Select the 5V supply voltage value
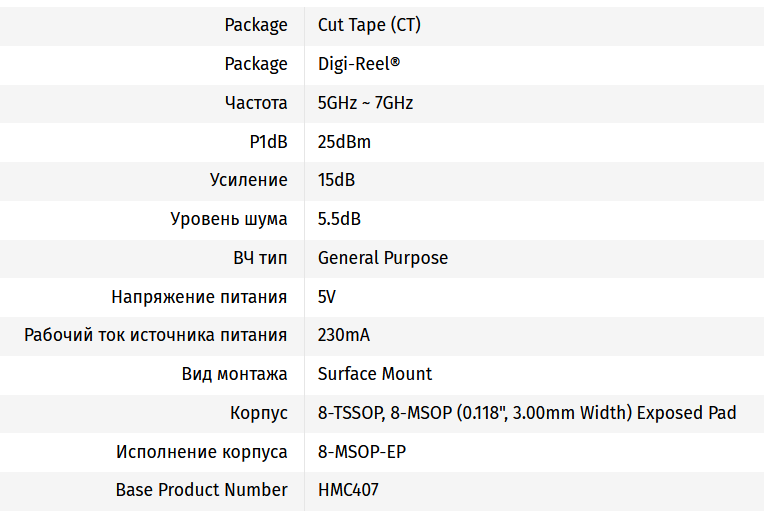 (328, 297)
